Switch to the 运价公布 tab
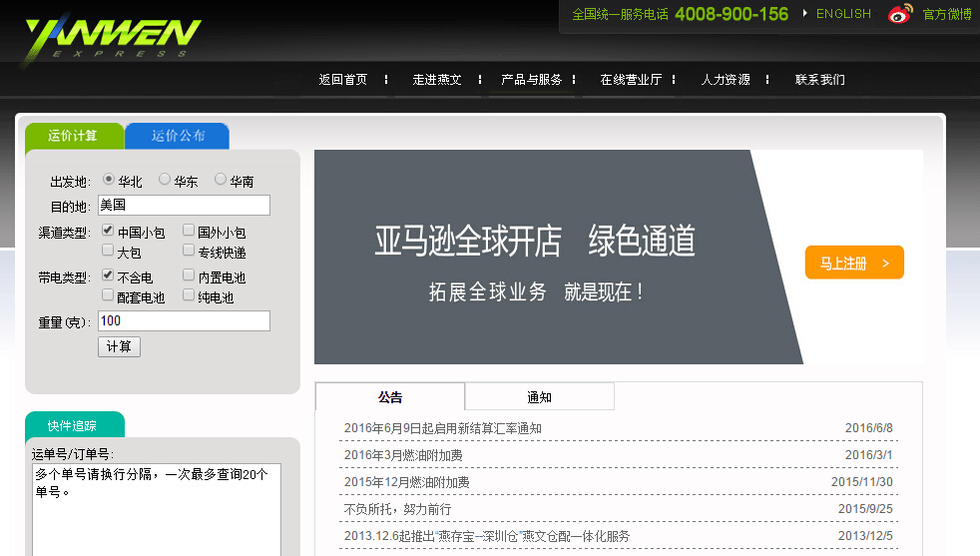Viewport: 980px width, 556px height. [178, 136]
